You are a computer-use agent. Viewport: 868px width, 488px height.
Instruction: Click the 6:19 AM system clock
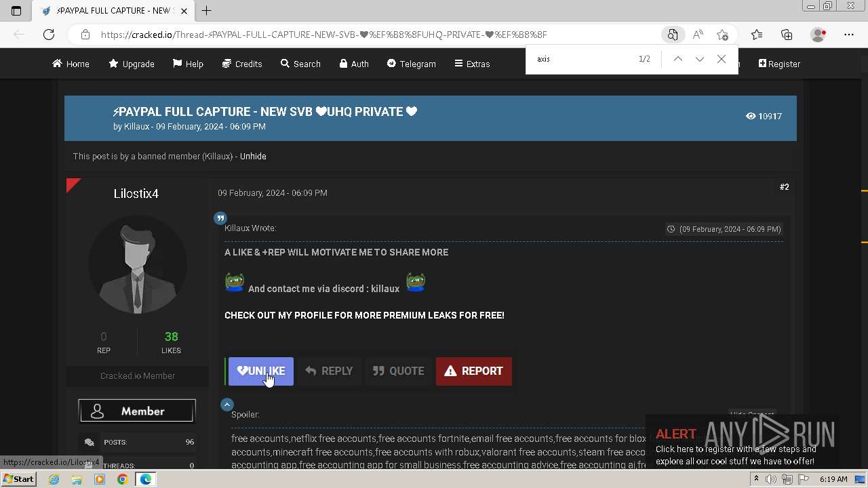click(x=833, y=479)
